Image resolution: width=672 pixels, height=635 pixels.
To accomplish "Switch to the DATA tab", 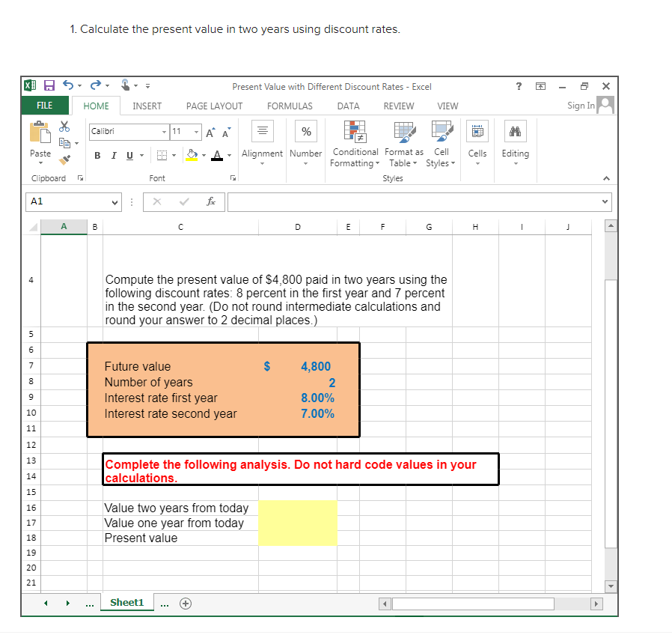I will (348, 106).
